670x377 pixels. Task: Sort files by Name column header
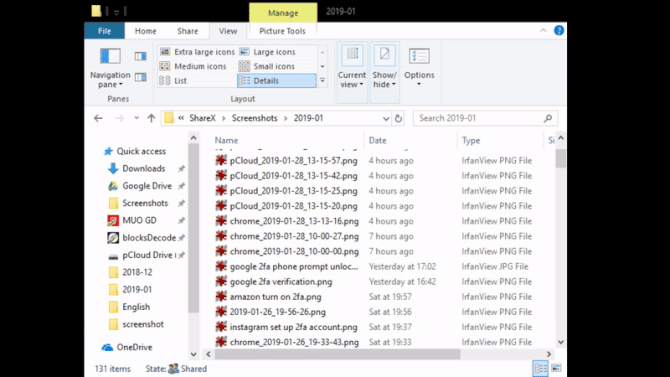click(226, 140)
